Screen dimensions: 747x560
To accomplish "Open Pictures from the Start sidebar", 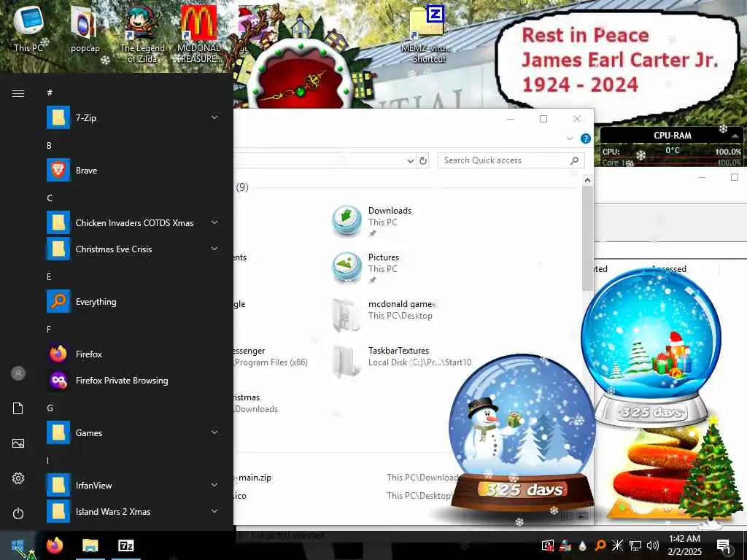I will pos(18,443).
